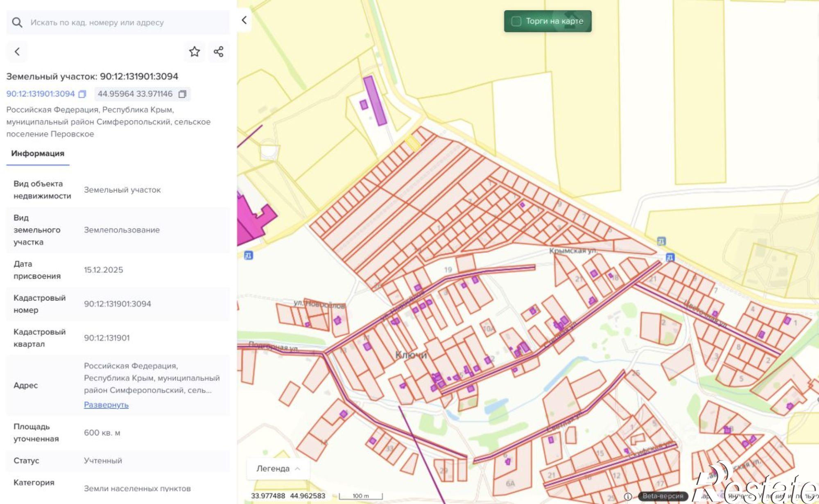
Task: Click the Дата присвоения value 15.12.2025
Action: coord(104,270)
